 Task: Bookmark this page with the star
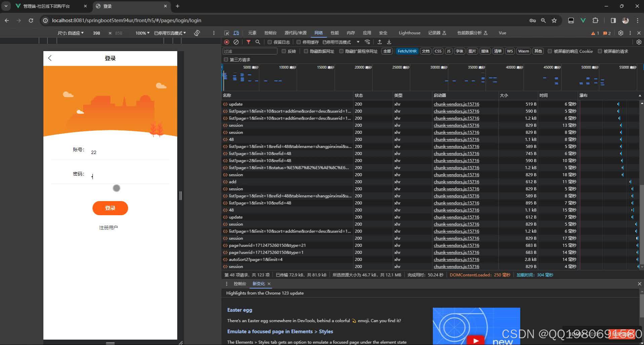(x=554, y=21)
